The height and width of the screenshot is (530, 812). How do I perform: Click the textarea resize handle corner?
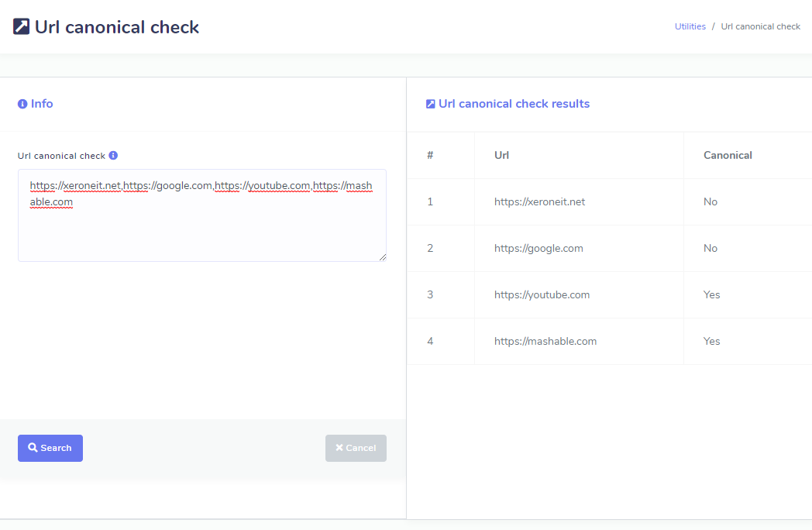click(x=382, y=257)
